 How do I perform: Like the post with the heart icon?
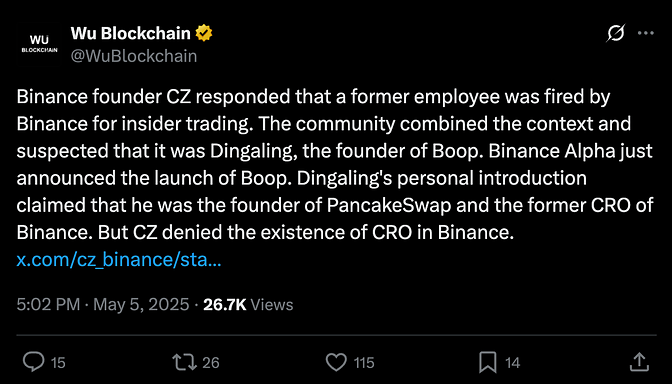(x=336, y=362)
